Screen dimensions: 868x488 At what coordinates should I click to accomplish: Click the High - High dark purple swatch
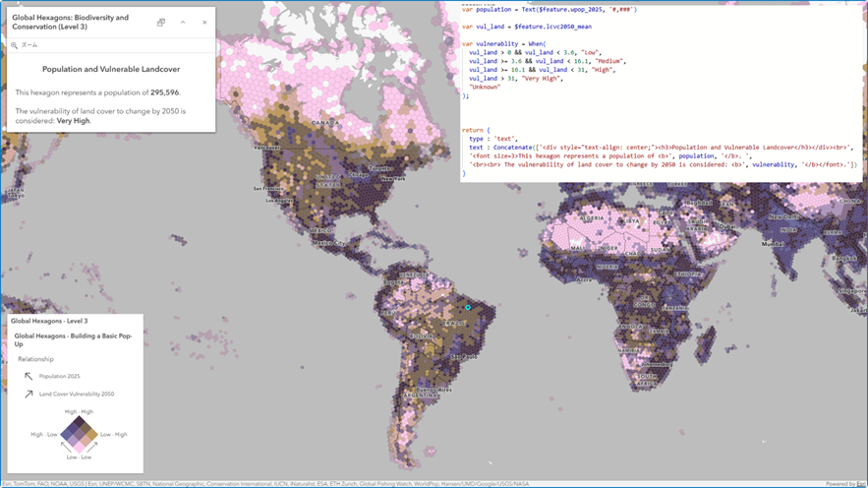80,421
